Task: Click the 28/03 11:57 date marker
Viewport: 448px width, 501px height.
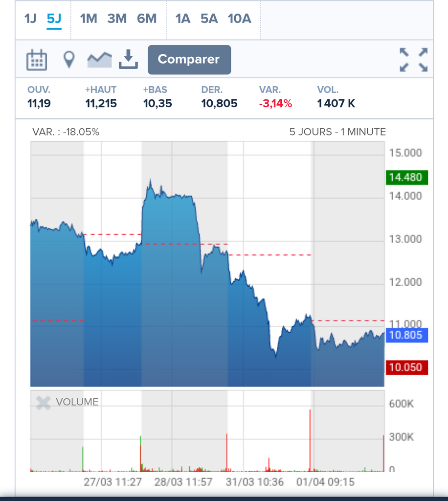Action: pyautogui.click(x=183, y=482)
